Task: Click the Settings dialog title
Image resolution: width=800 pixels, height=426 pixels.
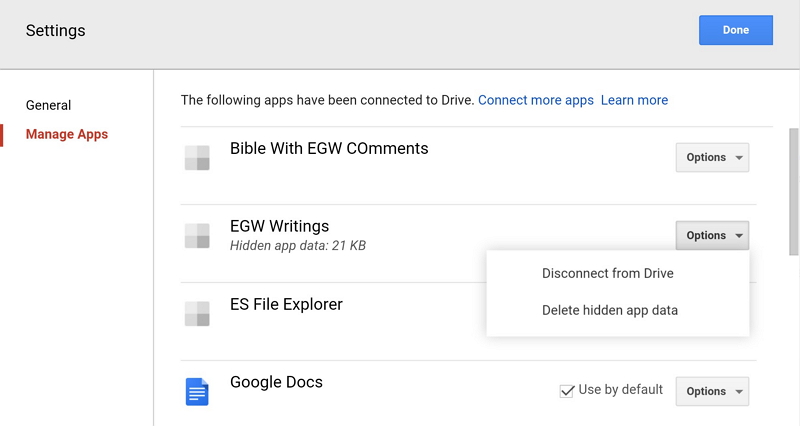Action: coord(56,31)
